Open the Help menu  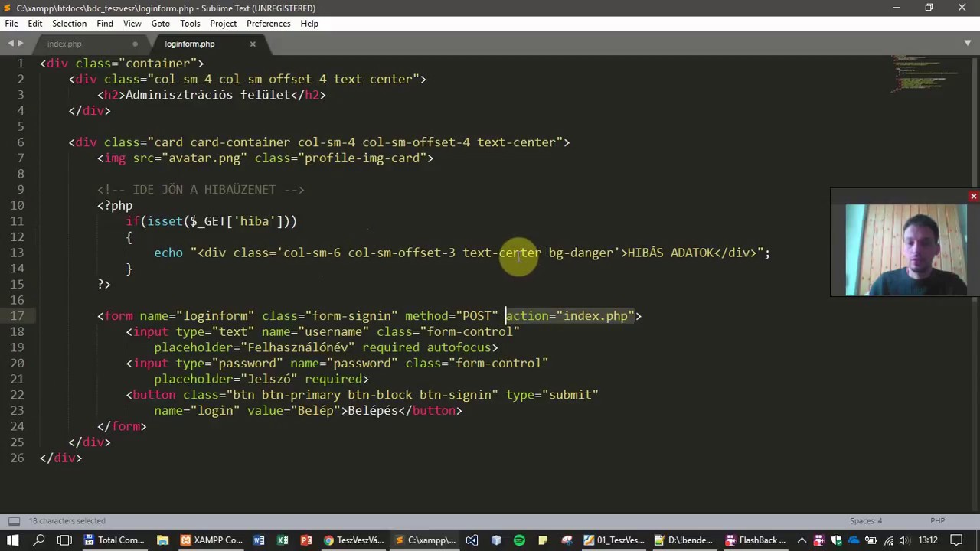pyautogui.click(x=309, y=24)
